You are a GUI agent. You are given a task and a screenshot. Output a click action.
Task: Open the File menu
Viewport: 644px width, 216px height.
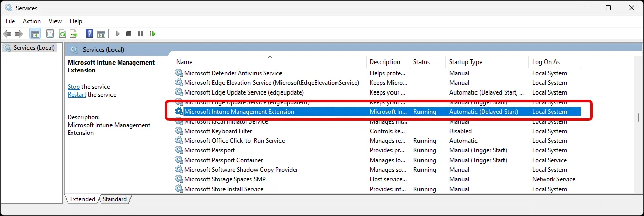pos(10,21)
